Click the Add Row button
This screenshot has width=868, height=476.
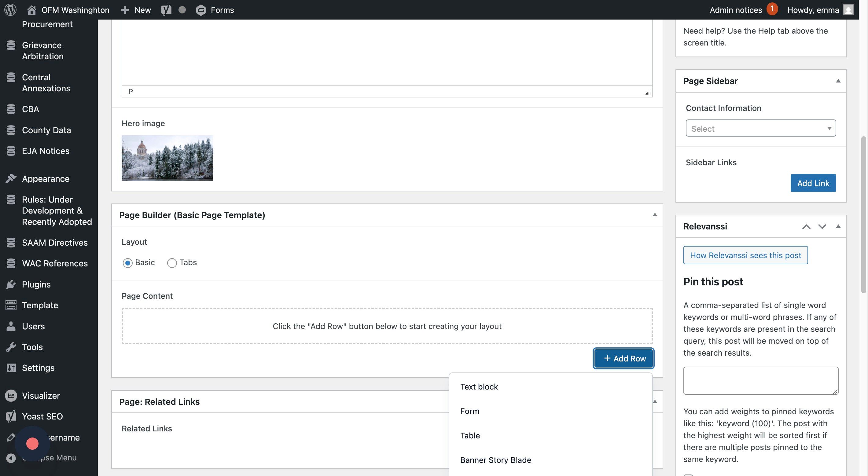623,358
